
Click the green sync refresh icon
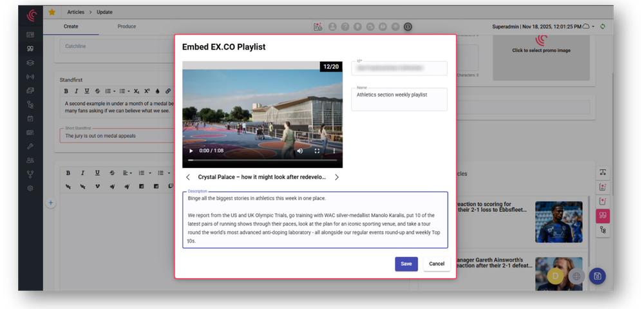click(603, 26)
